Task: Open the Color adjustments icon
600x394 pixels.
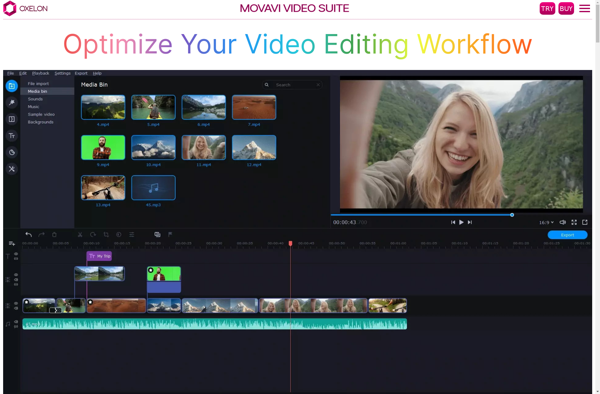Action: click(x=119, y=234)
